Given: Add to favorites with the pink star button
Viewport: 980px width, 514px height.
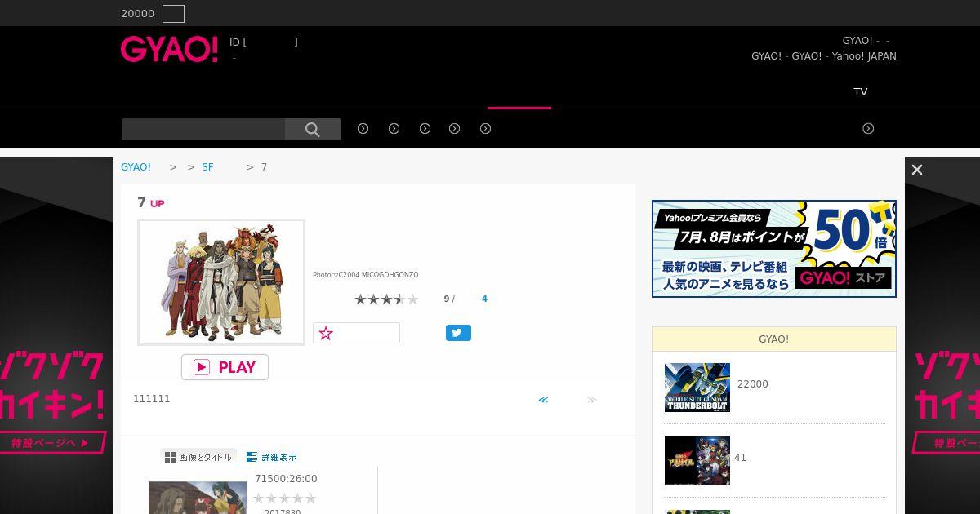Looking at the screenshot, I should pos(356,333).
